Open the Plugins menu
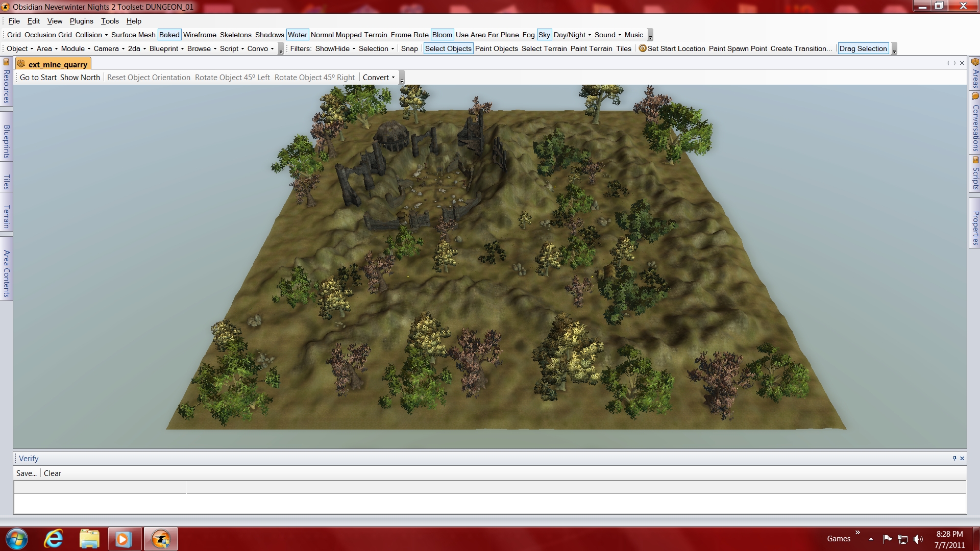980x551 pixels. tap(81, 21)
